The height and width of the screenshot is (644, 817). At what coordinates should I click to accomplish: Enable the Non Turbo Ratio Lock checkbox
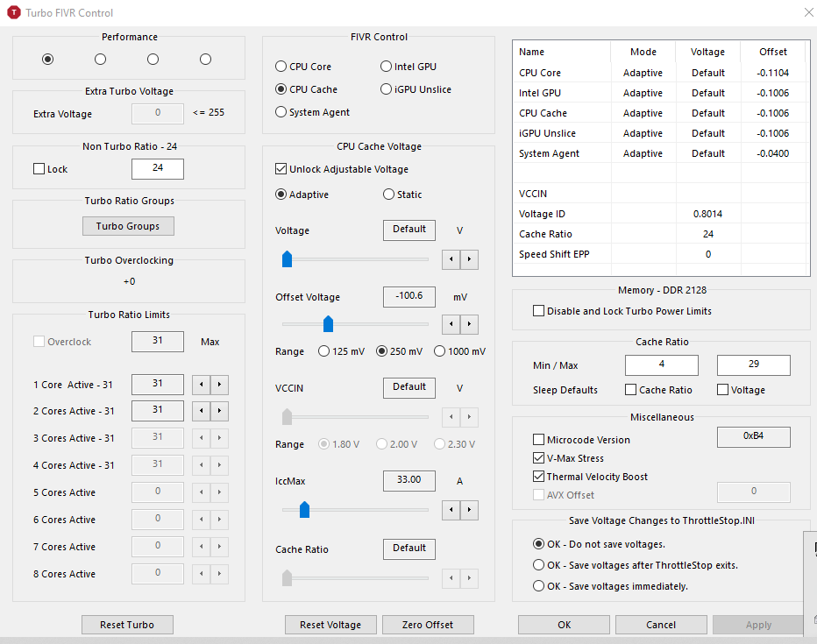click(x=39, y=169)
